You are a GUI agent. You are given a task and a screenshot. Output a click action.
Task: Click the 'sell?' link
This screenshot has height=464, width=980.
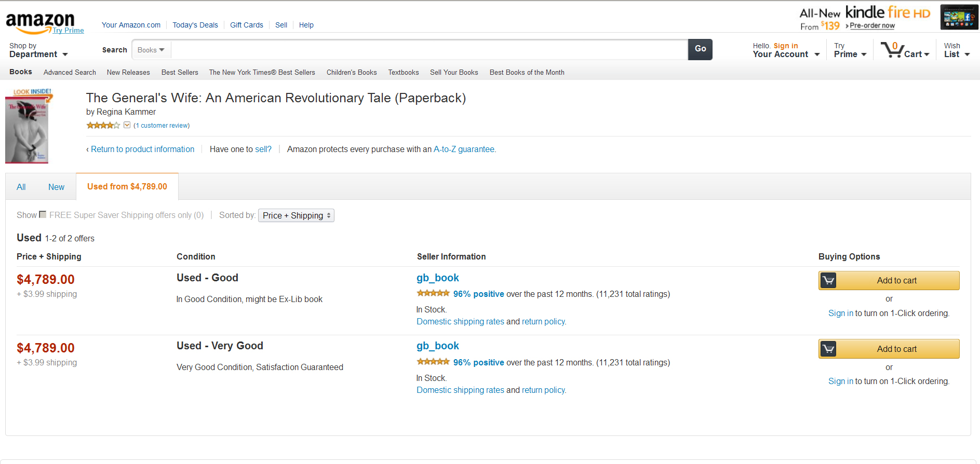point(263,149)
